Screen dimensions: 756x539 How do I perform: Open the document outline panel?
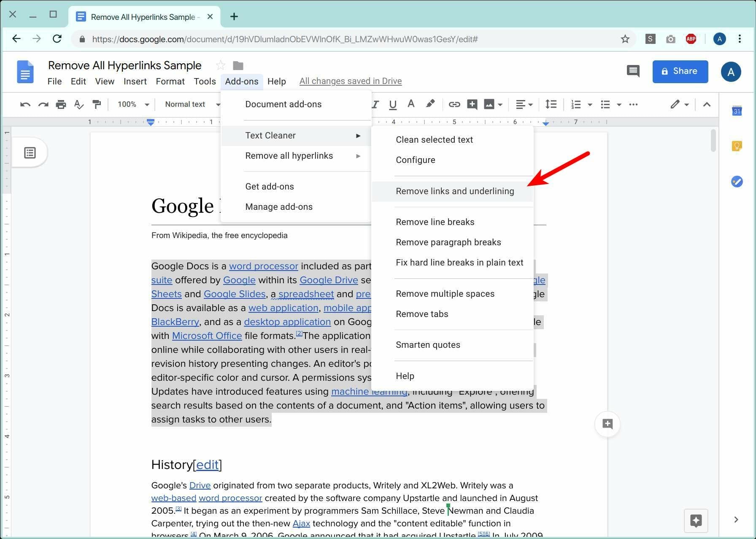point(30,152)
